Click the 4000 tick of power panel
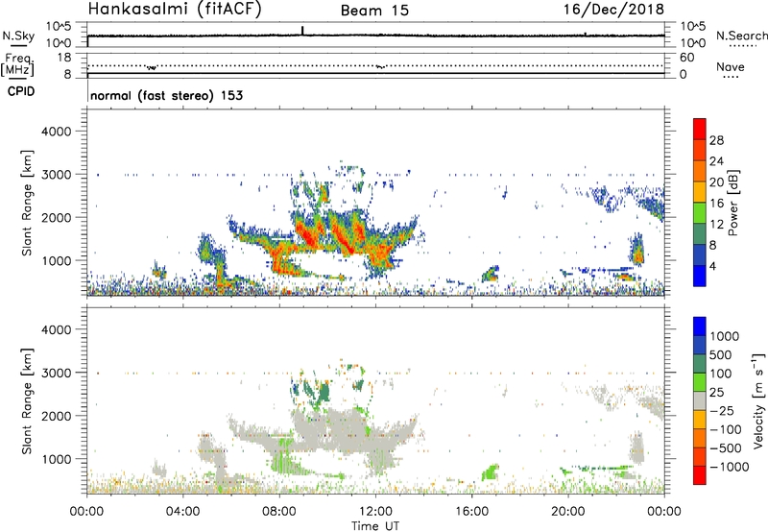 click(x=56, y=132)
